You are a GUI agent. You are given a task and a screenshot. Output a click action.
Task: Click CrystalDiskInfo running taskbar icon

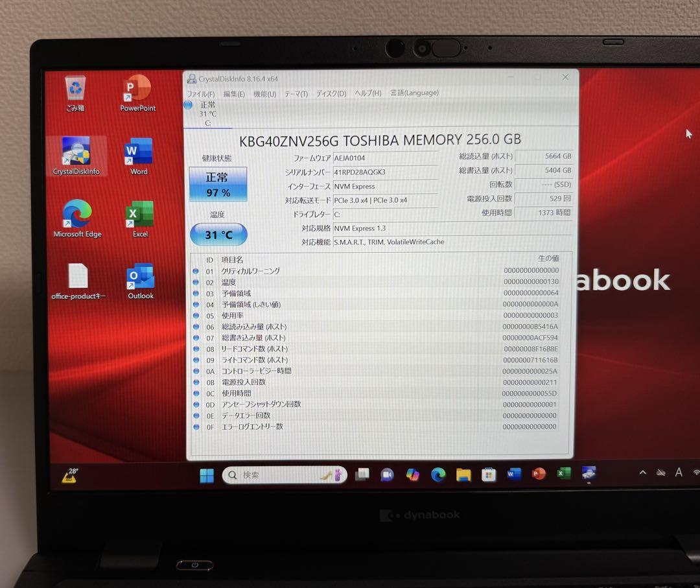coord(589,473)
